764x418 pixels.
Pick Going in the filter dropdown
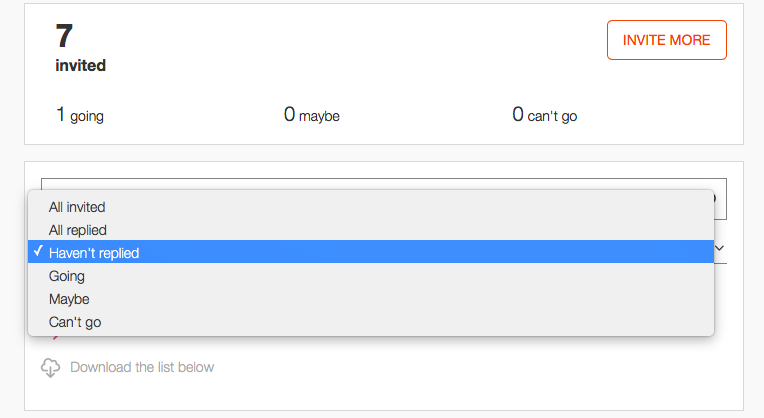[x=371, y=276]
